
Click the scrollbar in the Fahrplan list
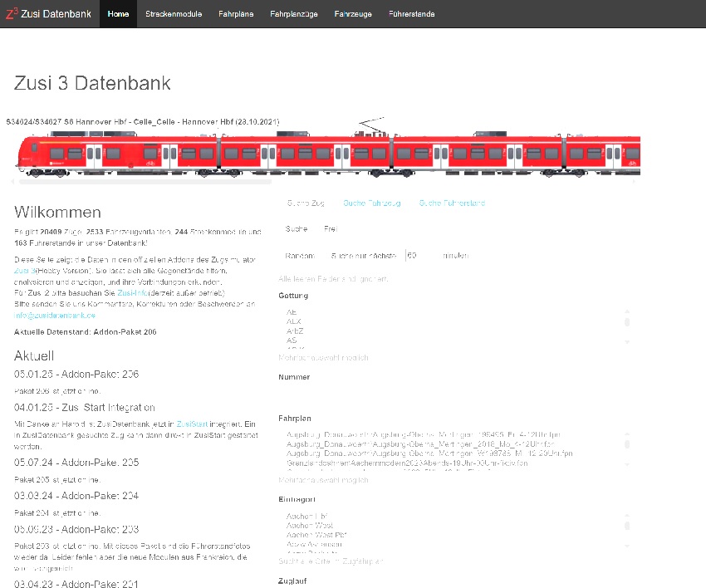click(627, 446)
